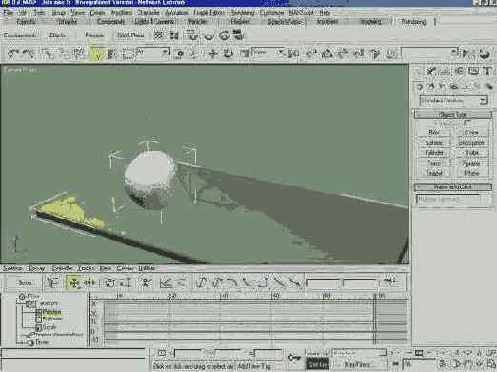Viewport: 497px width, 372px height.
Task: Click the Sphere primitive button
Action: tap(434, 143)
